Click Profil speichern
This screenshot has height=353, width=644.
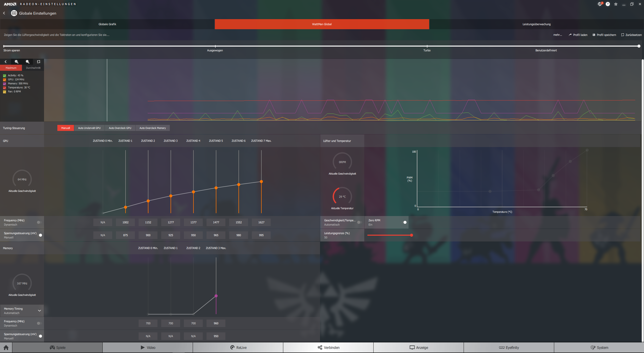[x=604, y=35]
